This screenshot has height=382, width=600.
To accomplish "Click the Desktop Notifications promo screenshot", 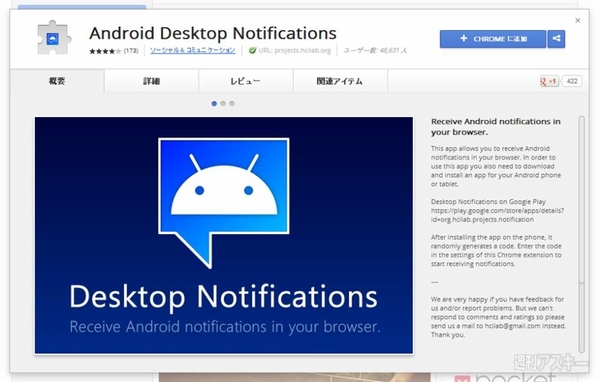I will coord(224,235).
